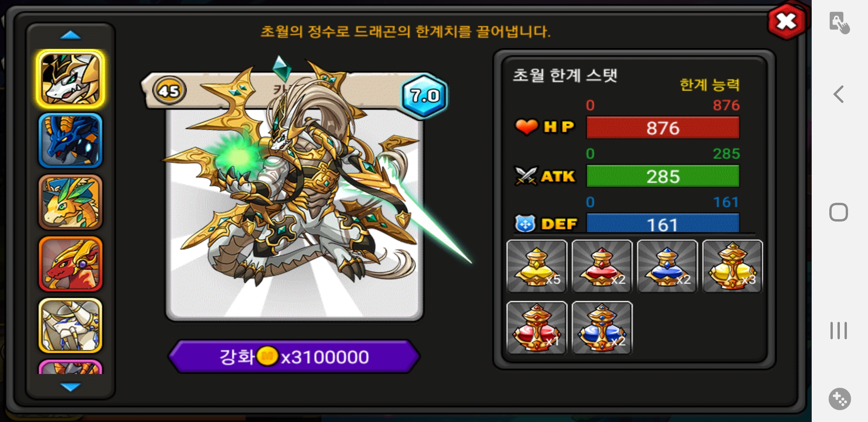Click the green ATK bar showing 285

[x=663, y=176]
